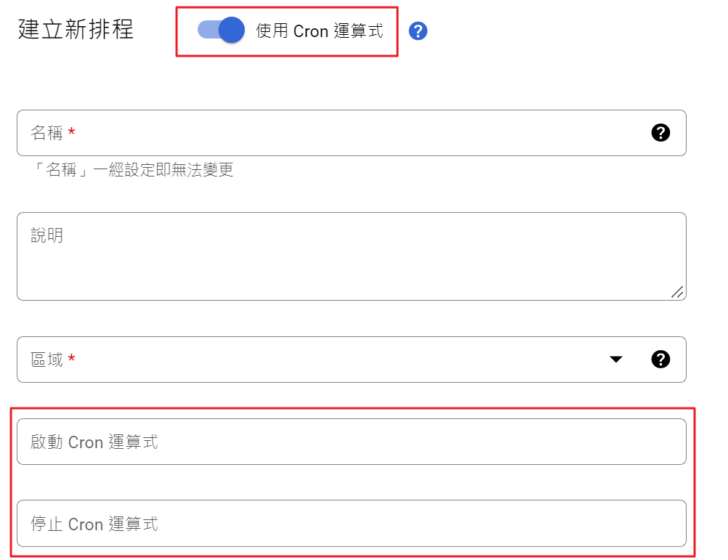Open the blue help icon beside Cron toggle
Screen dimensions: 728x560
click(418, 31)
